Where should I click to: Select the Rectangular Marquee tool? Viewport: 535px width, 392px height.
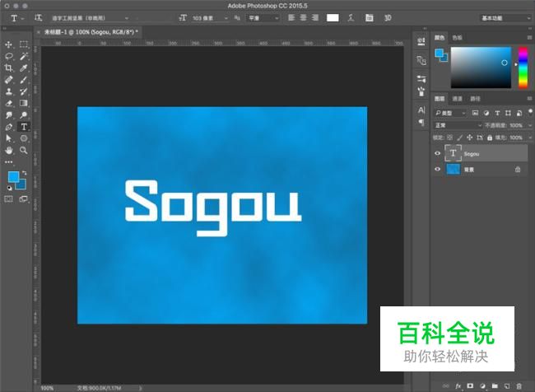point(24,44)
